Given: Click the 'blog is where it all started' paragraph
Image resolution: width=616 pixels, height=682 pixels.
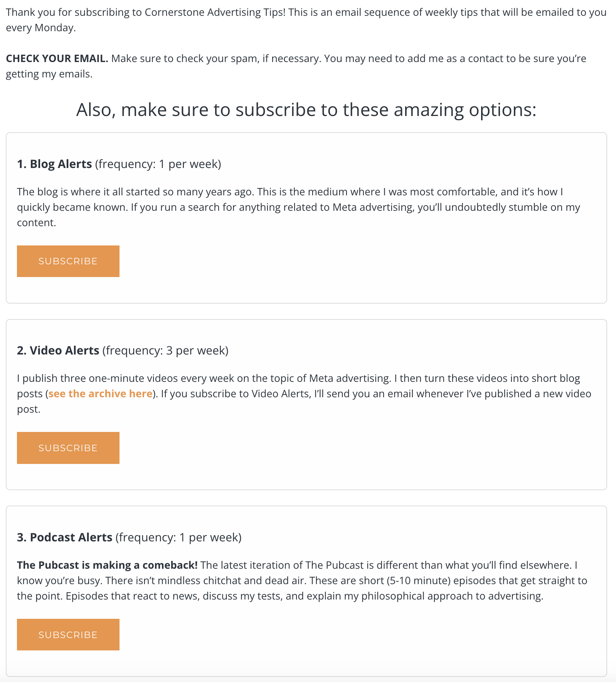Looking at the screenshot, I should click(298, 207).
